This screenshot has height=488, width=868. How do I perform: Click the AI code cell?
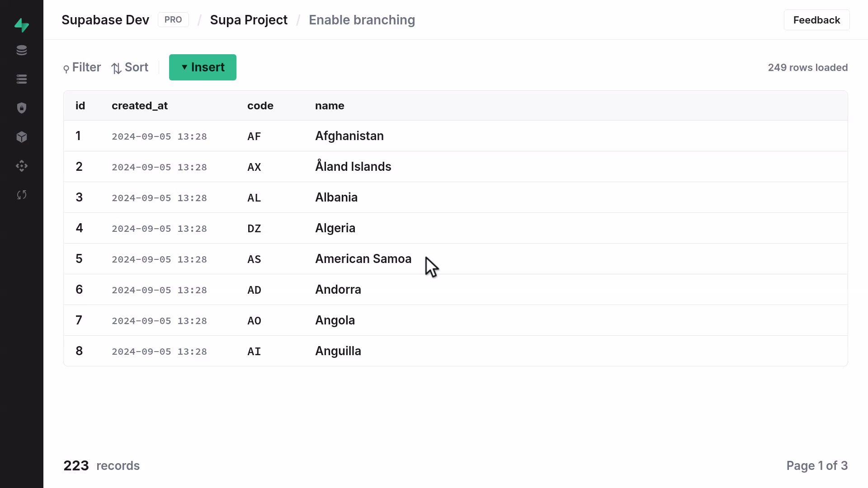tap(254, 352)
